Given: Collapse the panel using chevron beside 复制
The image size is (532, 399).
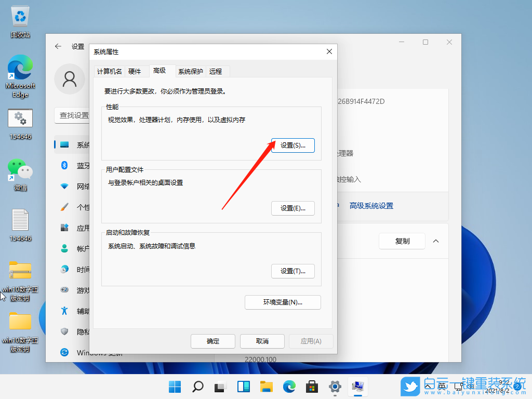Looking at the screenshot, I should click(436, 241).
